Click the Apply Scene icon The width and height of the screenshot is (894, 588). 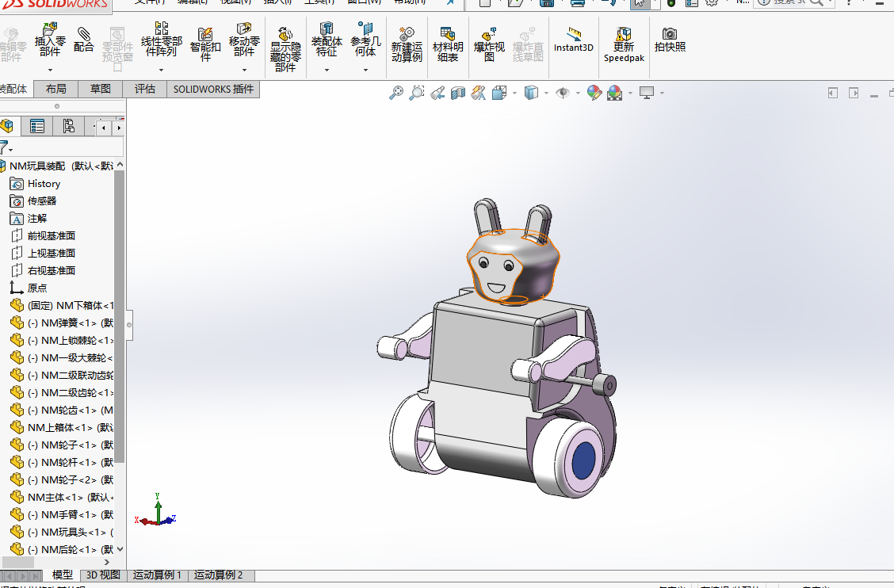(615, 93)
